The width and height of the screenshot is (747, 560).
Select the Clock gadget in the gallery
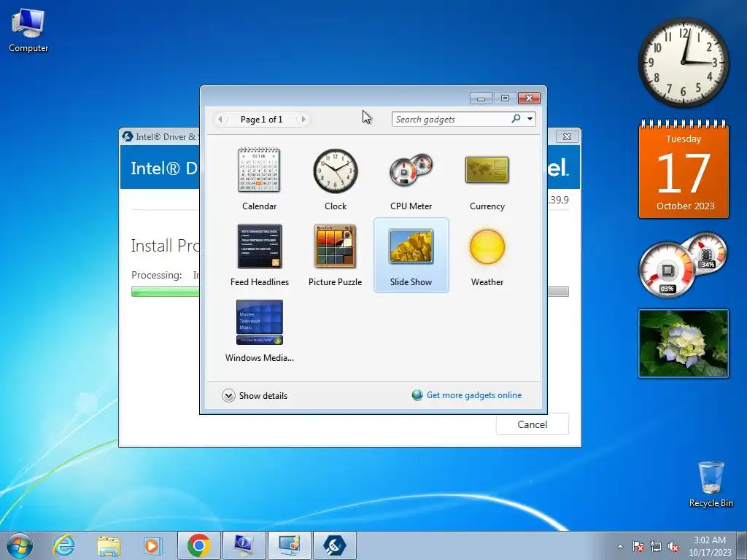coord(336,179)
